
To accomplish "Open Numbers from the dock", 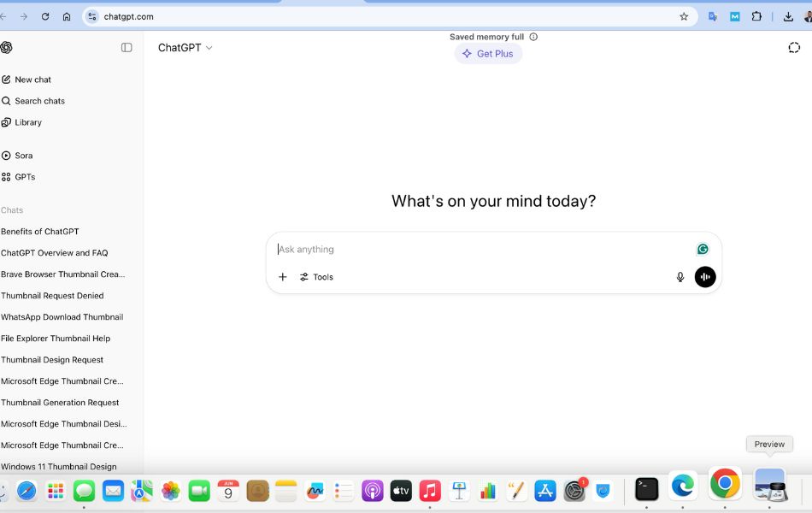I will (487, 490).
